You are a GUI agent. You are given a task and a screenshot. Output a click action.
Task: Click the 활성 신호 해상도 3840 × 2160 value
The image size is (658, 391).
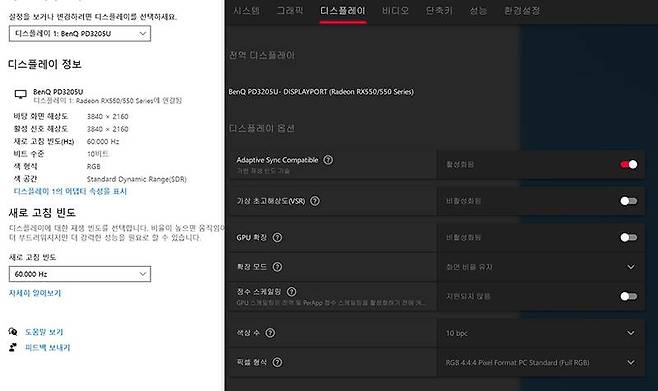pyautogui.click(x=107, y=129)
